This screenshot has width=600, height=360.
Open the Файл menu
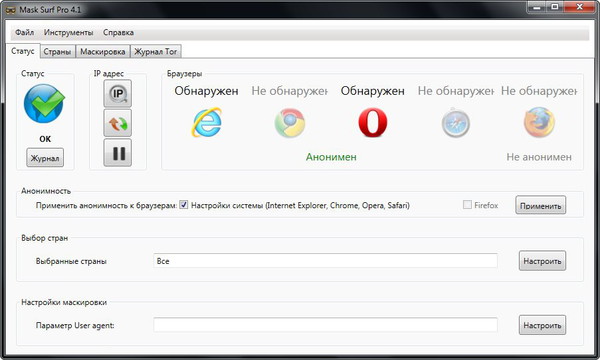coord(24,33)
